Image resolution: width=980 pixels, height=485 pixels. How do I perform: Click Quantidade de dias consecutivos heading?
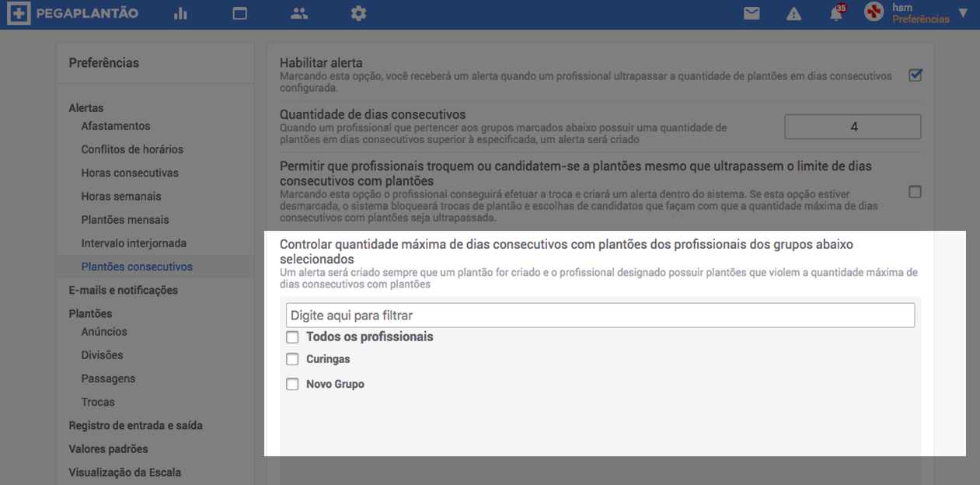click(x=372, y=114)
